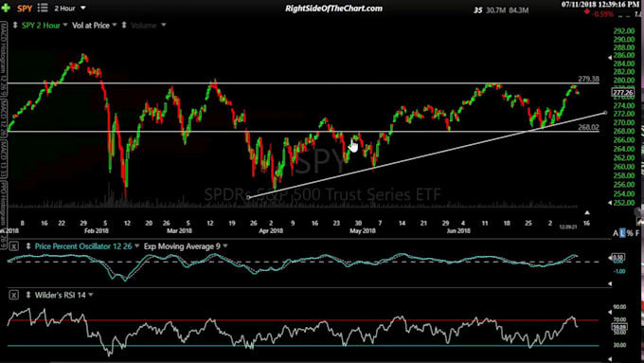Click the date-time stamp 07/11/2018 12:39:16 PM

point(600,4)
